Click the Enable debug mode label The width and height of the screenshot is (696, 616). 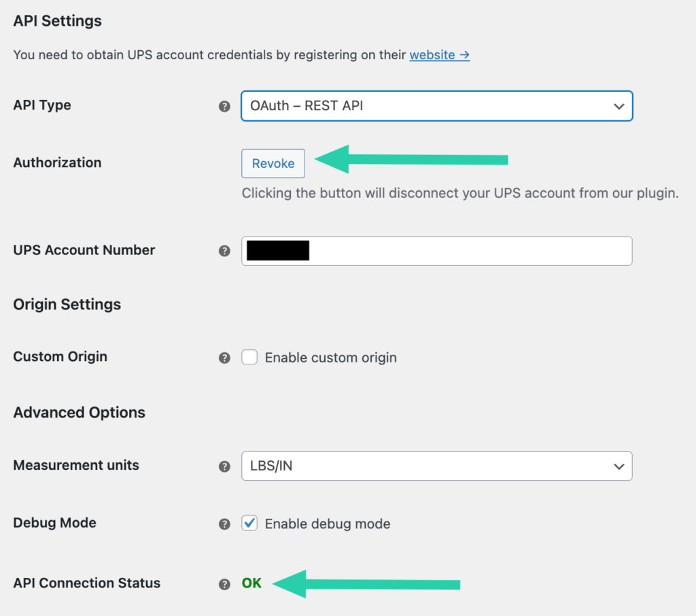tap(328, 524)
